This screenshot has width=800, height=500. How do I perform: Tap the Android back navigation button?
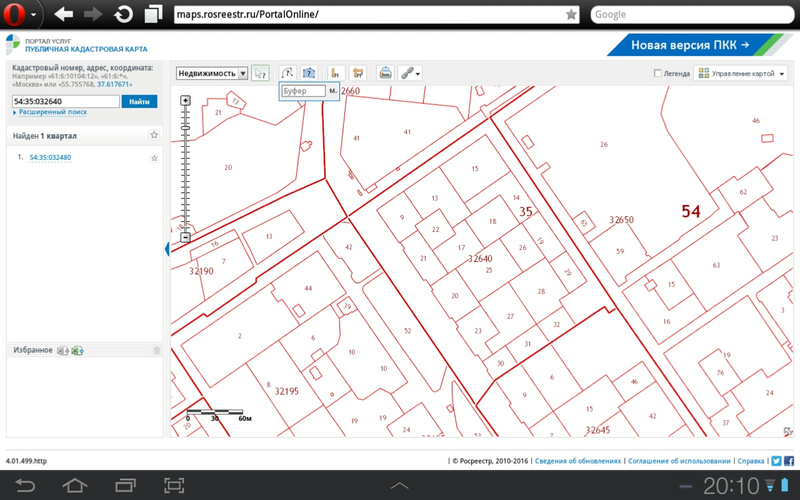(x=24, y=485)
